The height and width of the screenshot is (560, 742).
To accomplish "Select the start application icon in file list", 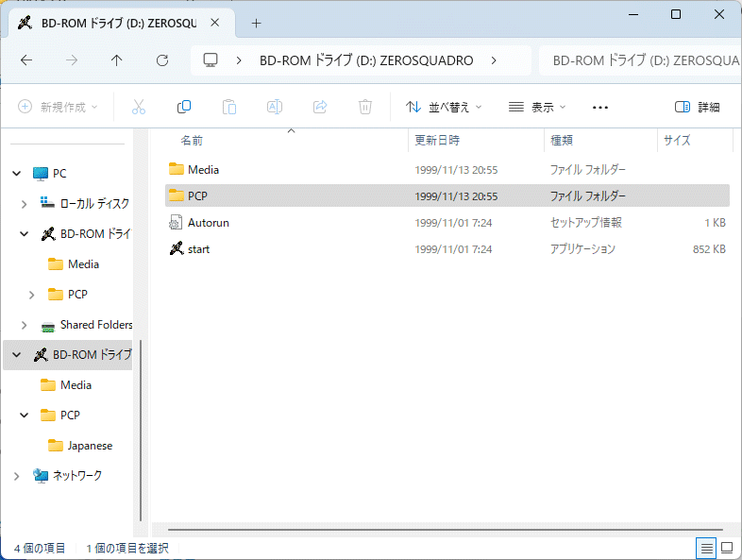I will point(176,248).
